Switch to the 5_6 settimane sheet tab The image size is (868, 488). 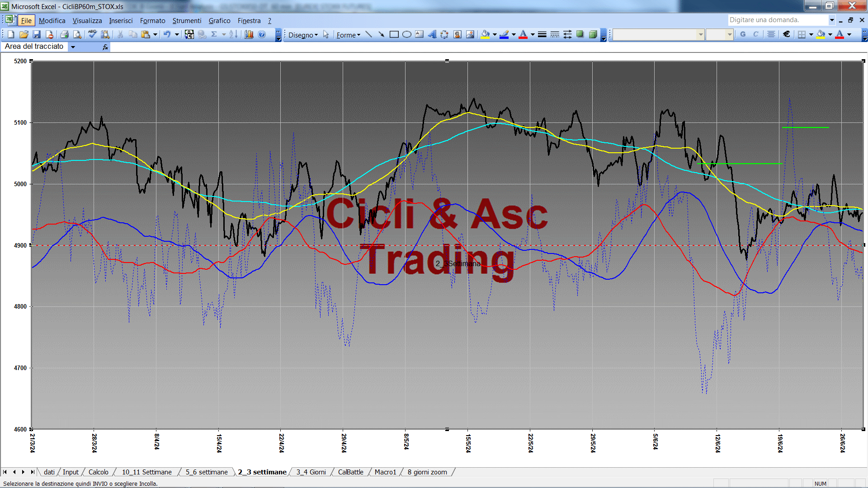207,472
